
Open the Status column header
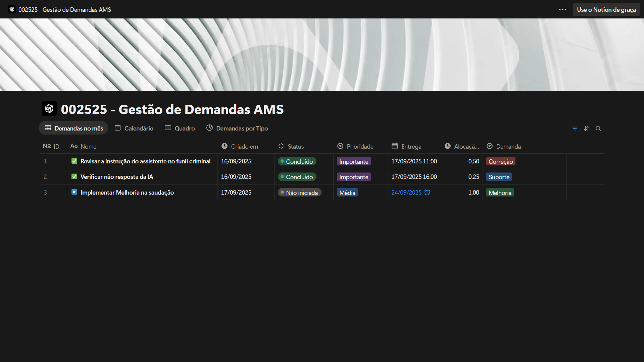[x=295, y=146]
